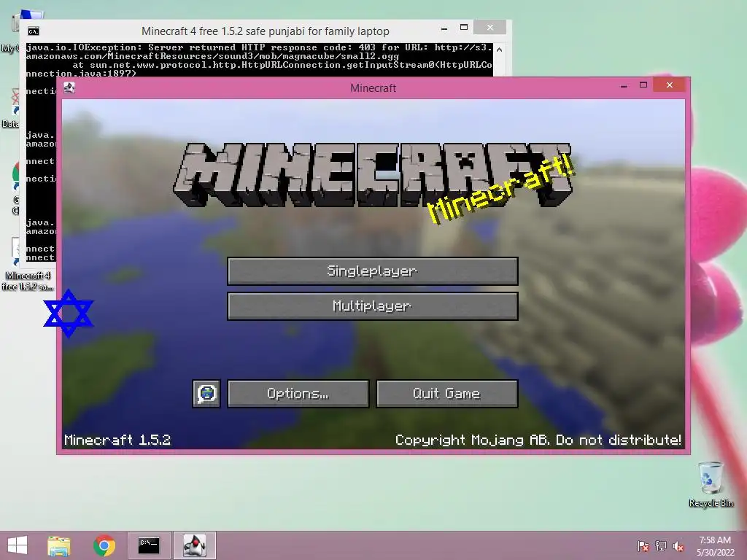Maximize the command prompt window

pos(463,28)
